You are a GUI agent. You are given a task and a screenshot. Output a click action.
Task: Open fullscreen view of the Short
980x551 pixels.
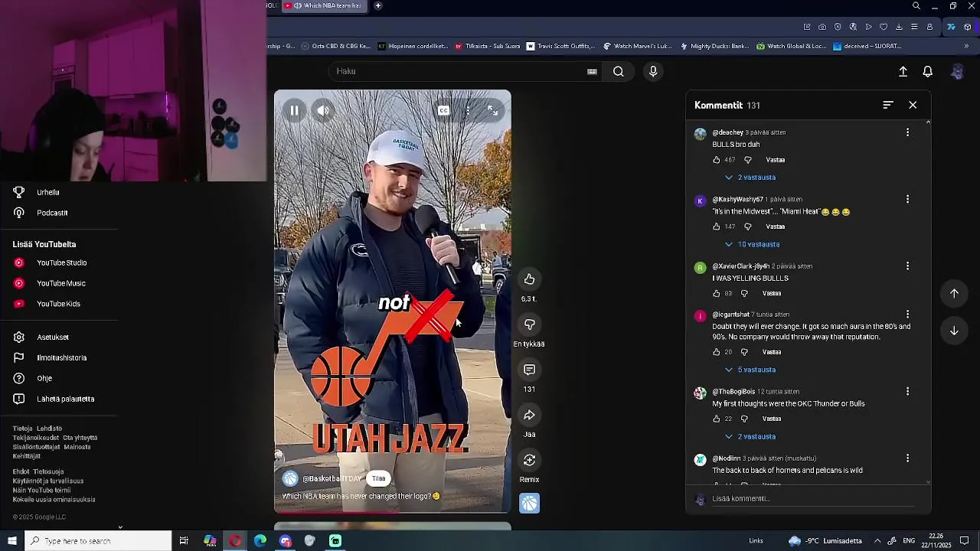(493, 110)
